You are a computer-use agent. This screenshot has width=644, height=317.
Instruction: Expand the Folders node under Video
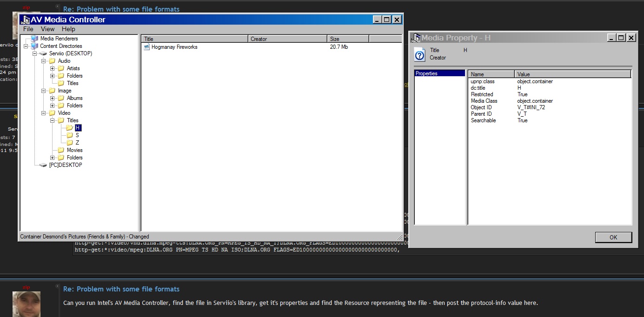click(x=53, y=158)
